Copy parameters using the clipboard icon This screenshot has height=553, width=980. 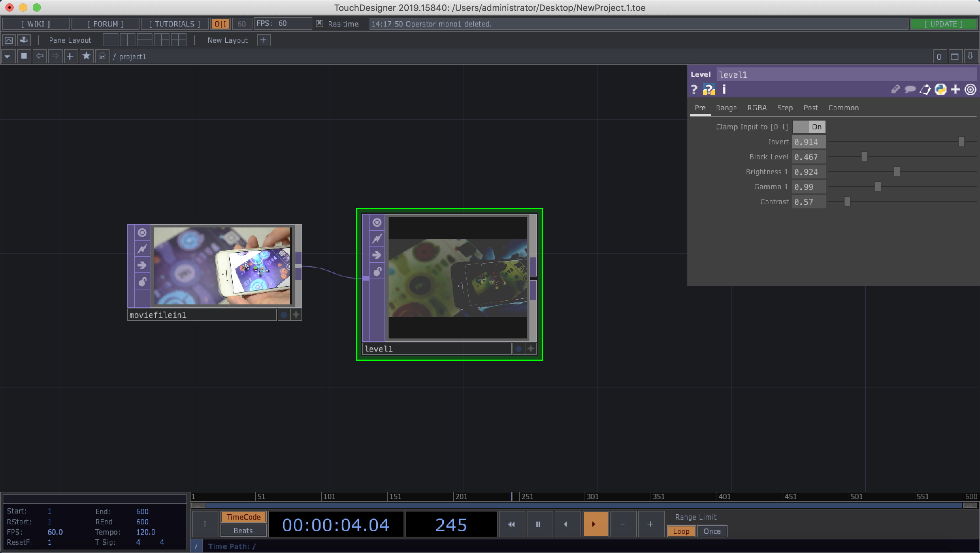pos(926,90)
